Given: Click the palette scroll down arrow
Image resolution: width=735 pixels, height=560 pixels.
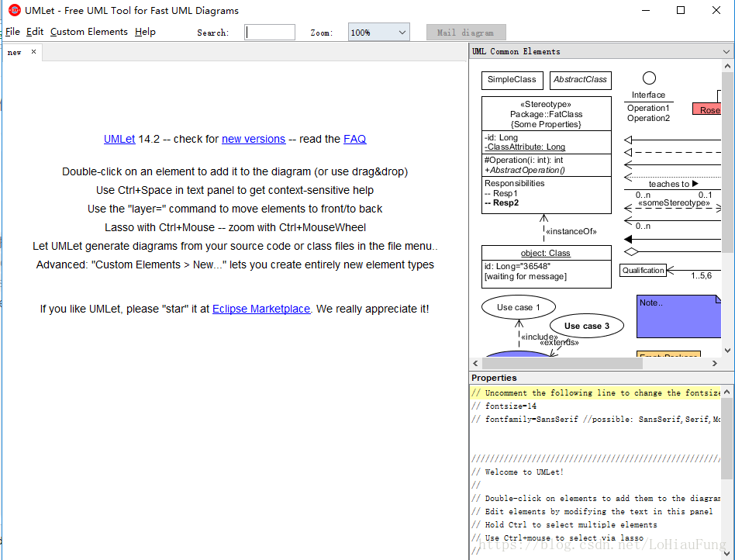Looking at the screenshot, I should pyautogui.click(x=727, y=351).
